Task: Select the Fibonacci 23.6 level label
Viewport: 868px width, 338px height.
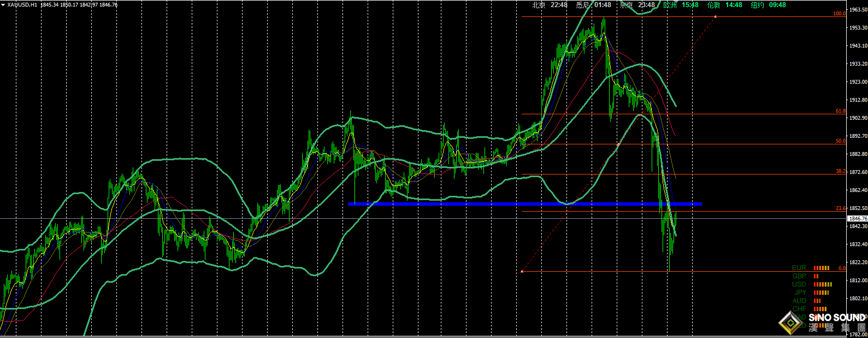Action: [x=840, y=208]
